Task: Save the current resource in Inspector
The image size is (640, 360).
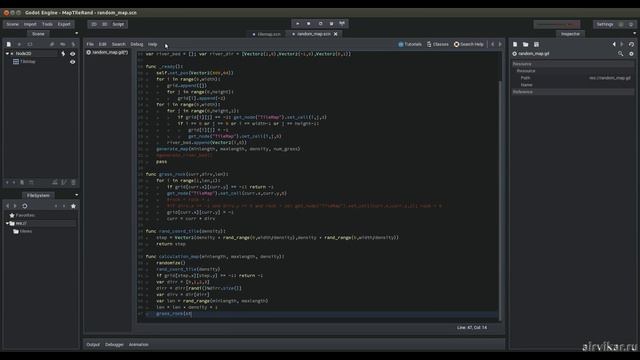Action: pos(536,44)
